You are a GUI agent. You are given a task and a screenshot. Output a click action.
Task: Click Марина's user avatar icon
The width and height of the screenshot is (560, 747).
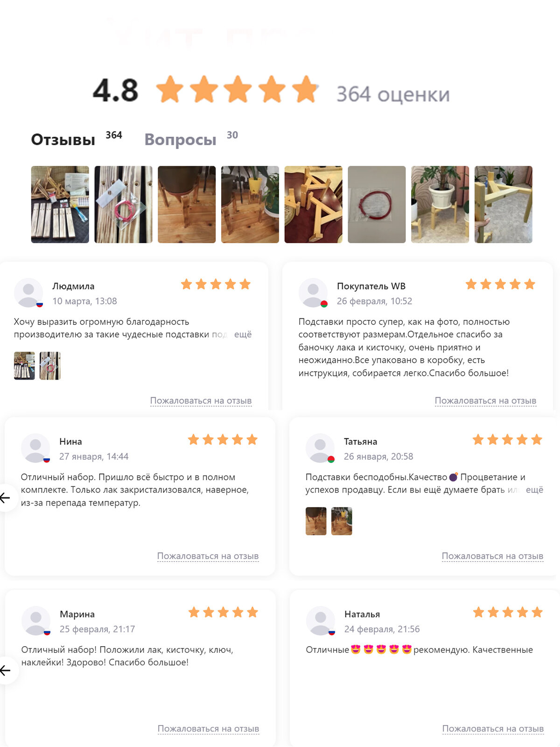pos(36,621)
